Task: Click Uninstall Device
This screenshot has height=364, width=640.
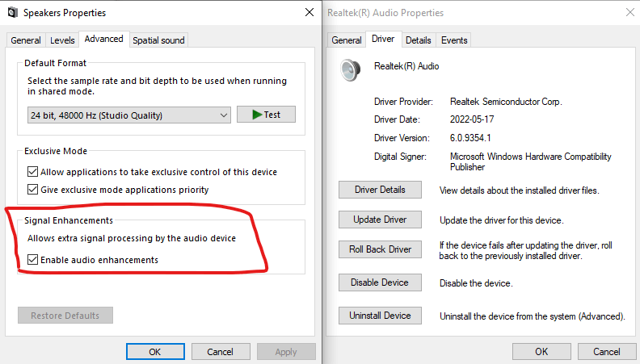Action: (380, 316)
